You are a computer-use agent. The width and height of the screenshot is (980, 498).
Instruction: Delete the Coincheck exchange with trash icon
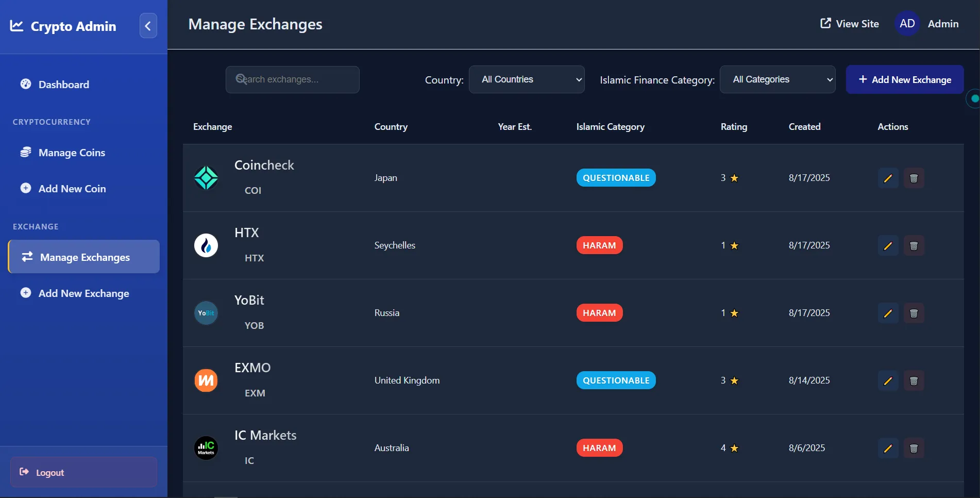click(914, 178)
